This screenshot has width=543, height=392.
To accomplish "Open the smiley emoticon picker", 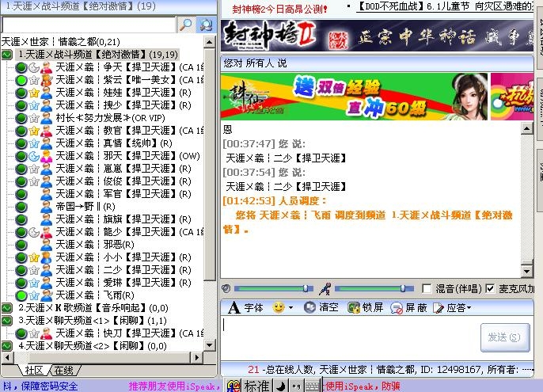I will [279, 307].
